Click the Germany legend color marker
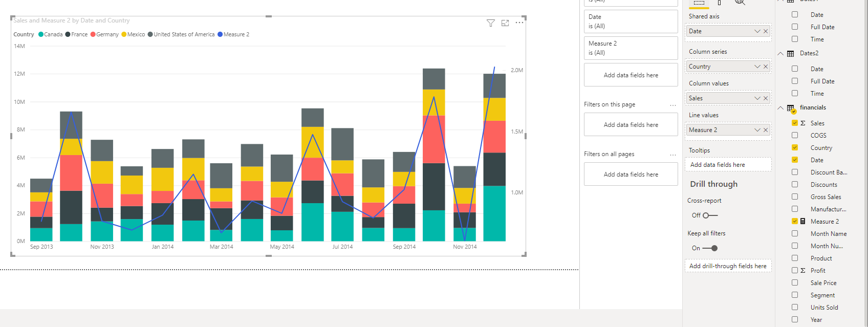 93,34
